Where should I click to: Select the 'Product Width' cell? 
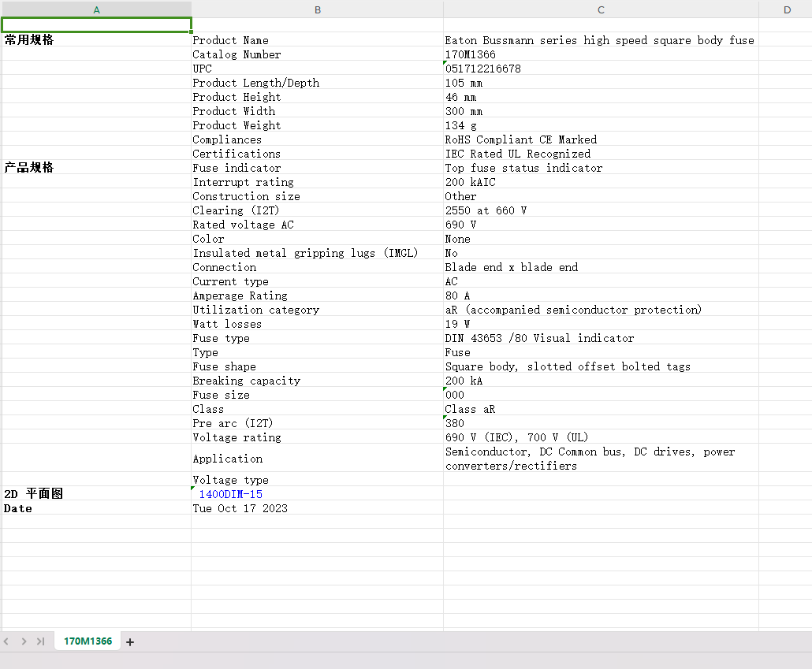tap(318, 111)
